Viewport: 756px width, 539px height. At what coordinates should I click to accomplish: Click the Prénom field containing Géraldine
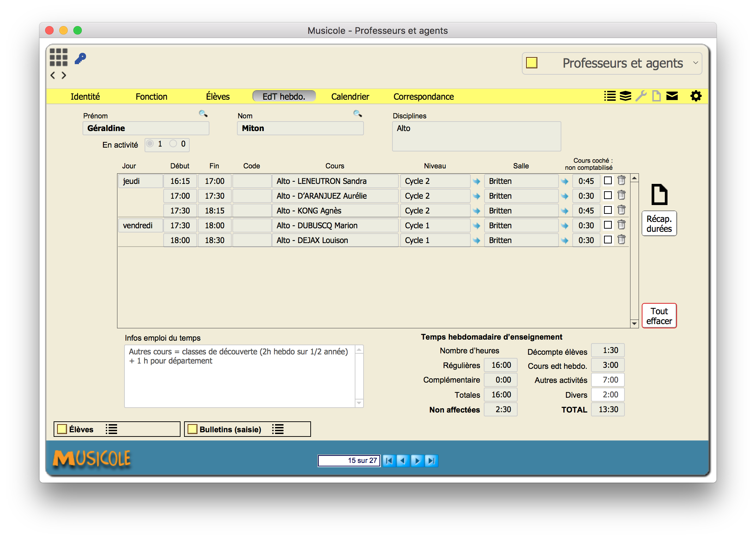[146, 128]
